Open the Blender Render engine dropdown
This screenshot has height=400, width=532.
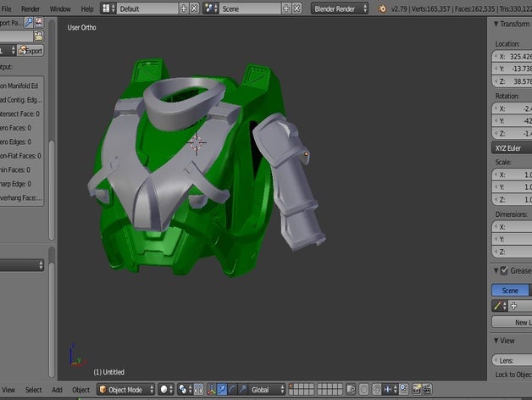(x=339, y=8)
